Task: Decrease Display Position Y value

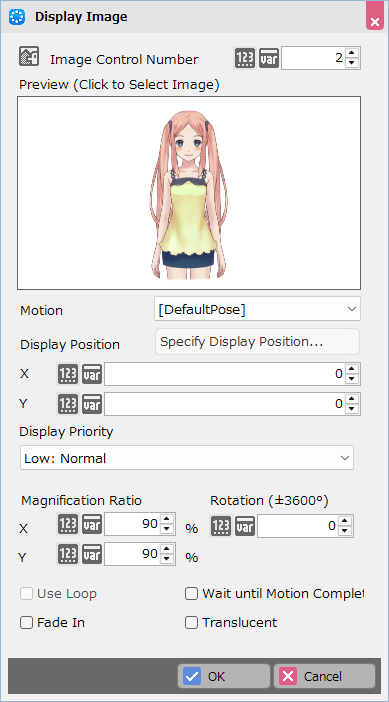Action: pos(352,410)
